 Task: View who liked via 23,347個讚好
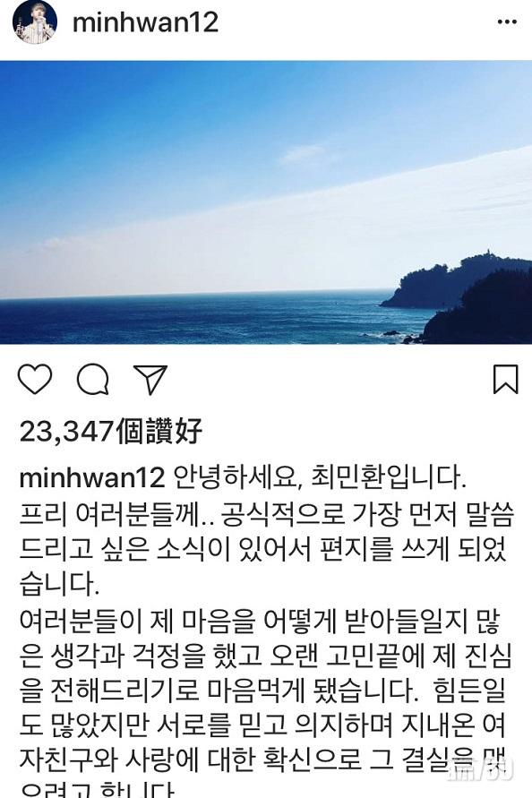click(111, 432)
